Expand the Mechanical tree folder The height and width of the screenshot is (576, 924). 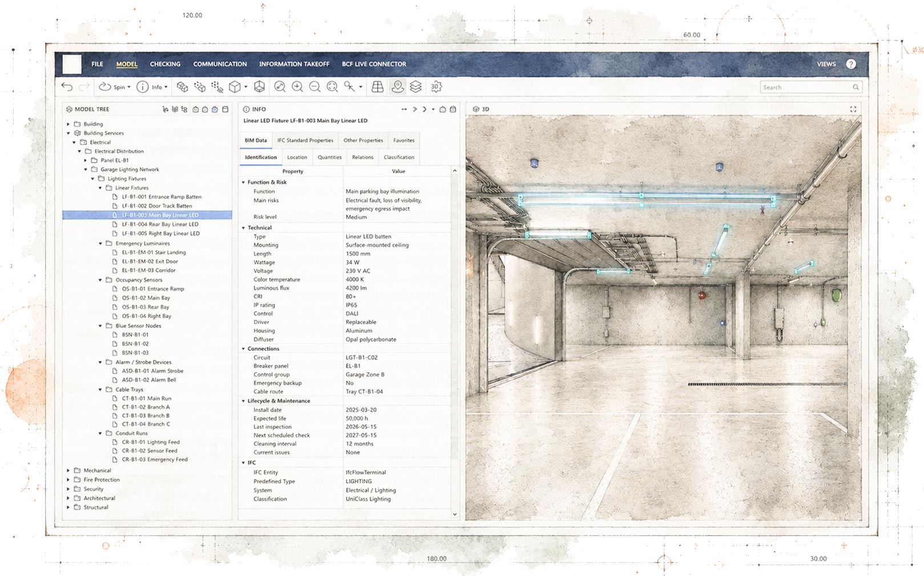coord(68,470)
